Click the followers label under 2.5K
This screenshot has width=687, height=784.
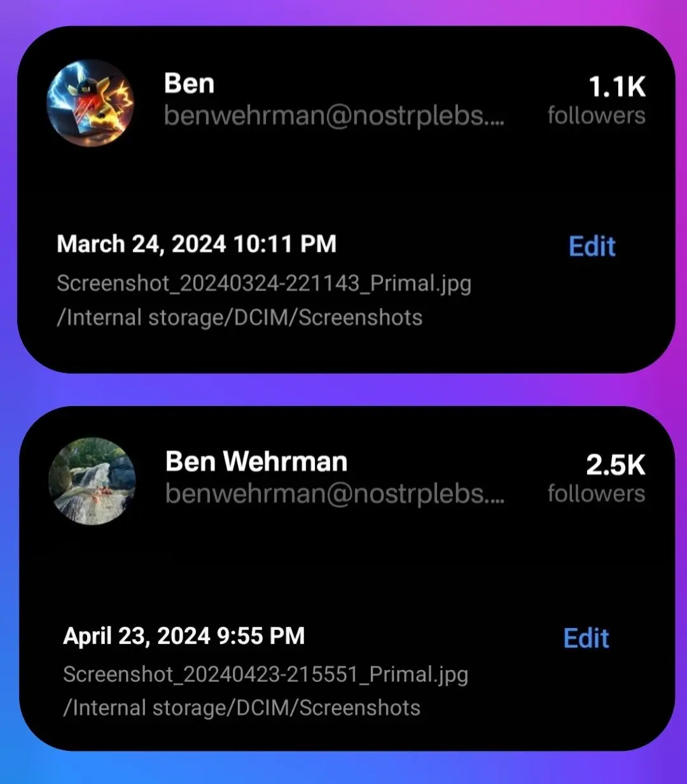tap(596, 493)
